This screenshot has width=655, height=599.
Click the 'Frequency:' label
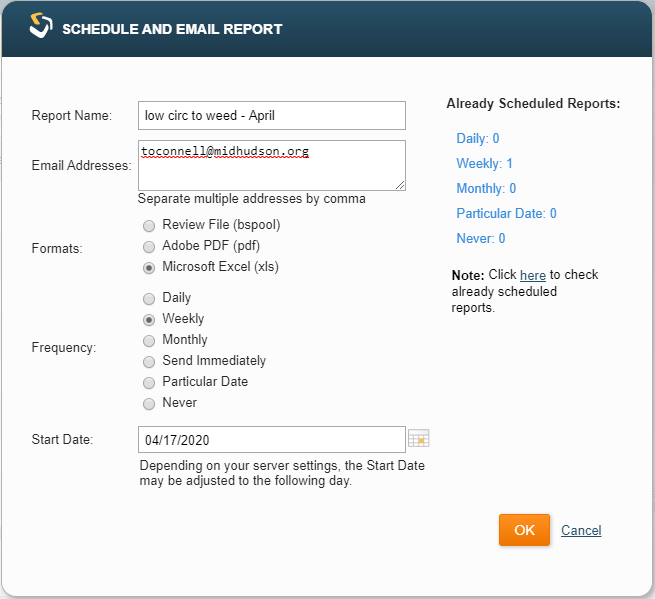64,348
